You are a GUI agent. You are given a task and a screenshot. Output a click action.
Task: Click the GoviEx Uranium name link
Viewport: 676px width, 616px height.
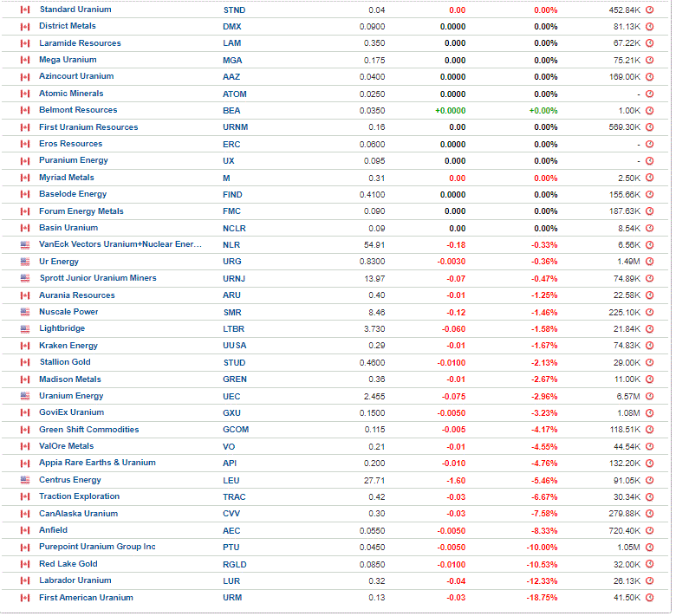point(72,412)
